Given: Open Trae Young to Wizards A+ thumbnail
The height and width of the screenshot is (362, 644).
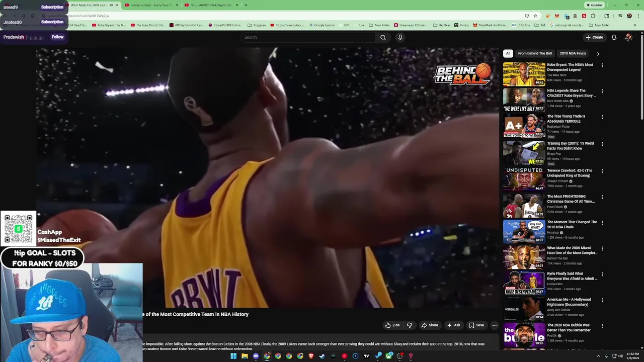Looking at the screenshot, I should click(x=524, y=126).
